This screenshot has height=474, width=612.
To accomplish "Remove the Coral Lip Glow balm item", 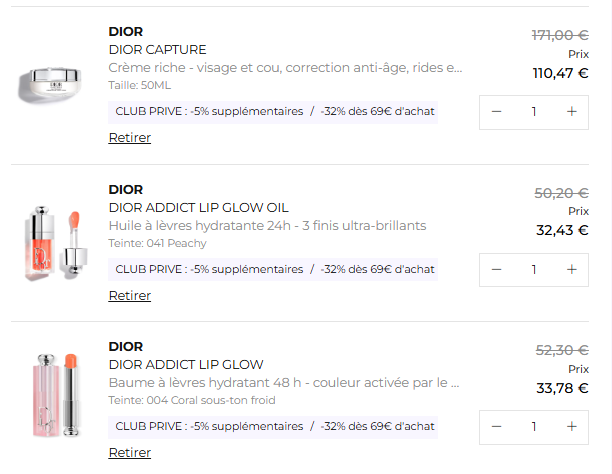I will coord(129,453).
